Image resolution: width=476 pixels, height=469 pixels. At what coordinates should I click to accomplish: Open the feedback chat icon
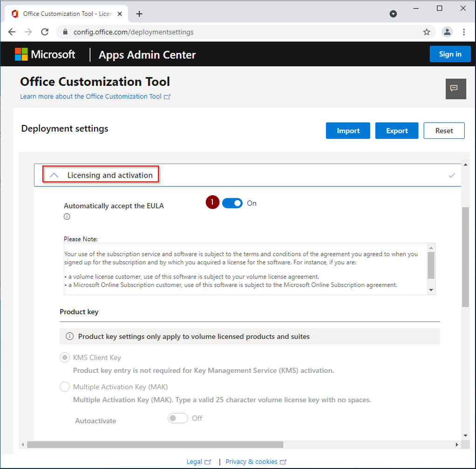[x=456, y=89]
